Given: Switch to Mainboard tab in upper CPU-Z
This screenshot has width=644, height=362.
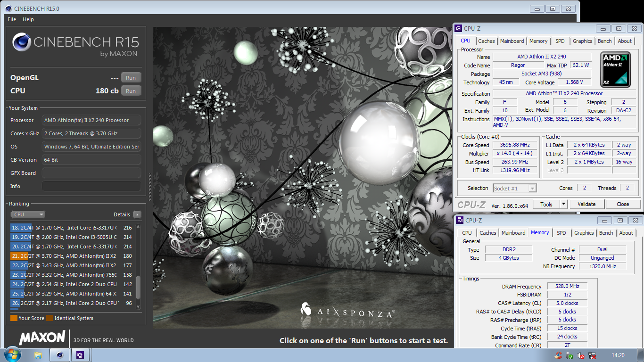Looking at the screenshot, I should click(512, 41).
